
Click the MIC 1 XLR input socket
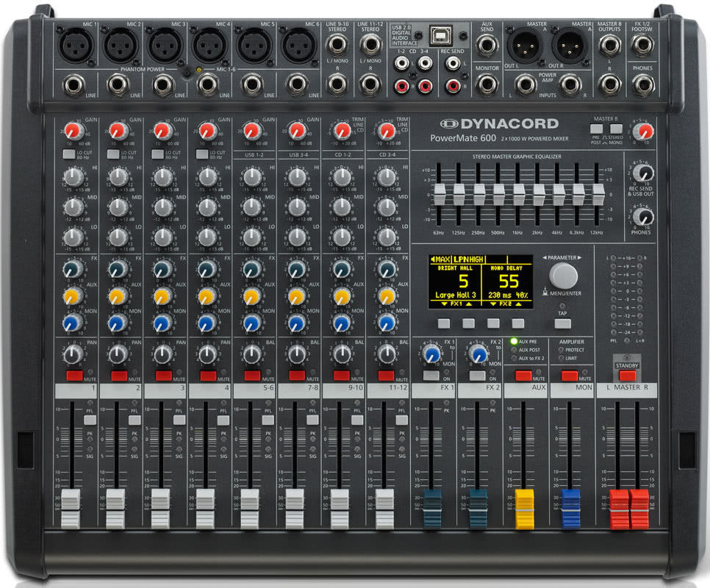(x=75, y=45)
